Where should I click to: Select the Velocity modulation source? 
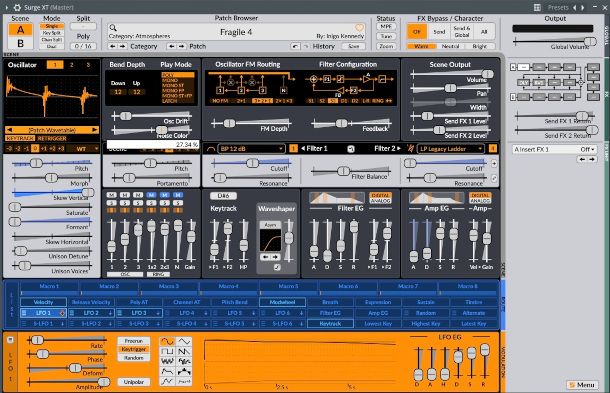point(43,302)
